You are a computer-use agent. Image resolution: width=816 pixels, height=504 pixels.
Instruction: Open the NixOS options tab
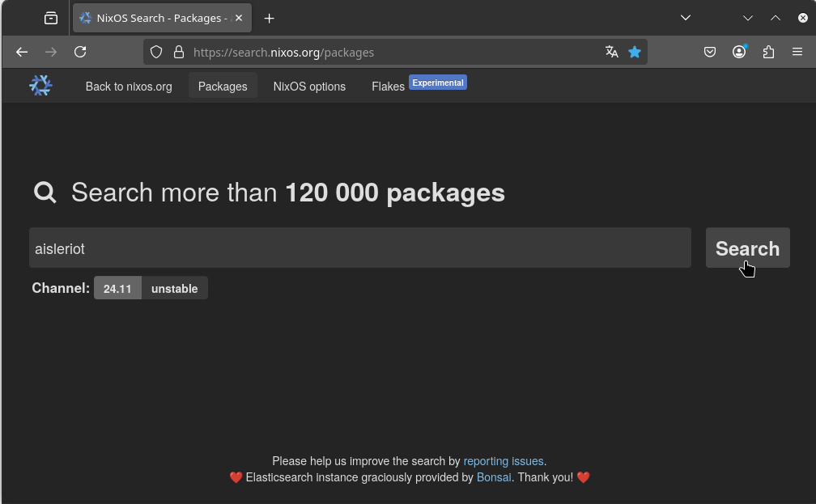coord(309,87)
